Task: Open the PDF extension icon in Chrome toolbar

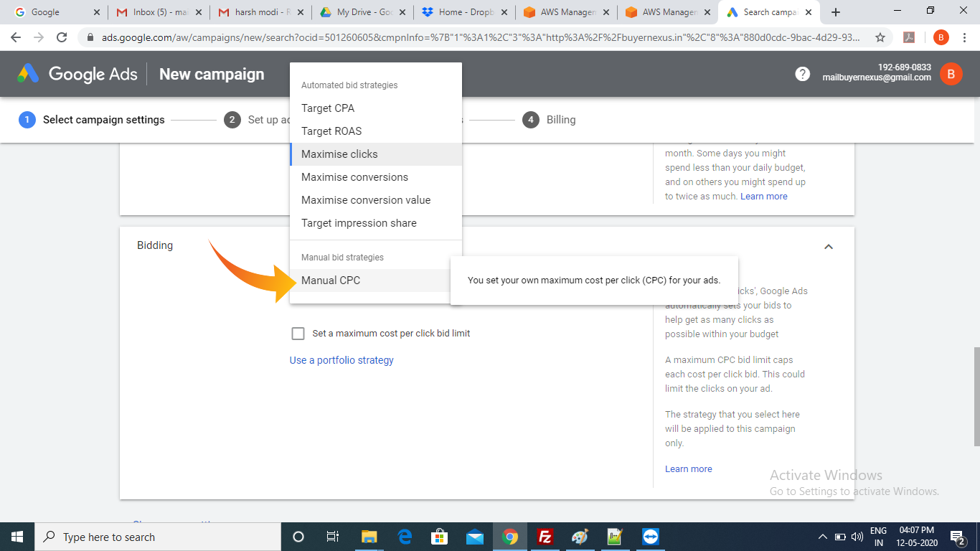Action: point(909,37)
